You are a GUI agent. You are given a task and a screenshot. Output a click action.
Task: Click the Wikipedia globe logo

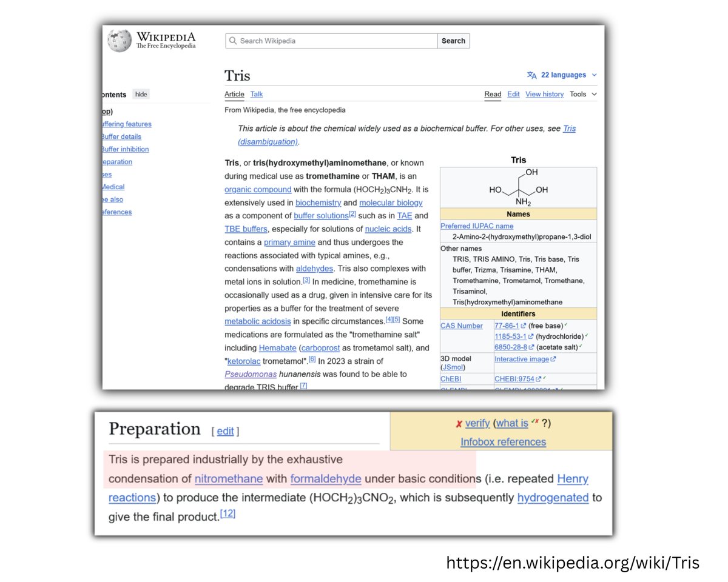[x=119, y=41]
